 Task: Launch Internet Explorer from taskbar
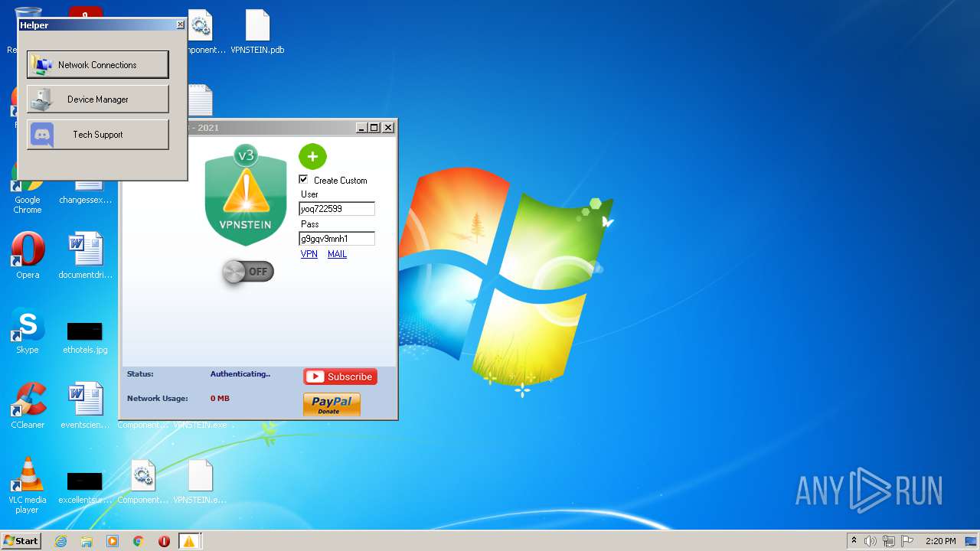(60, 541)
